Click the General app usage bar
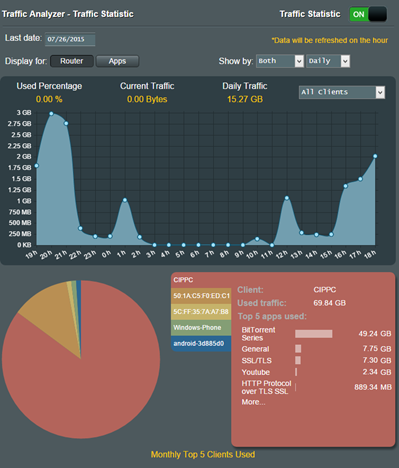399x468 pixels. point(298,349)
